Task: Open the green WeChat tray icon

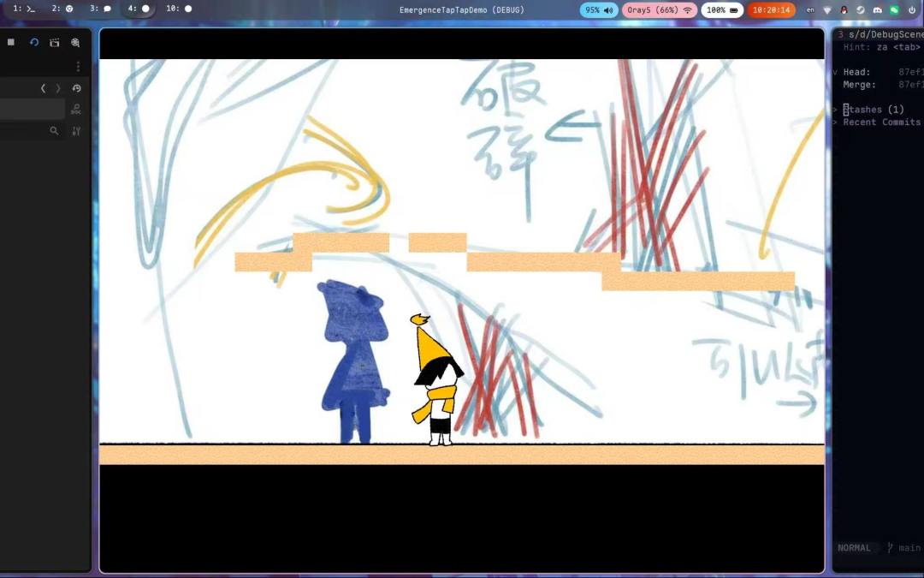Action: 895,10
